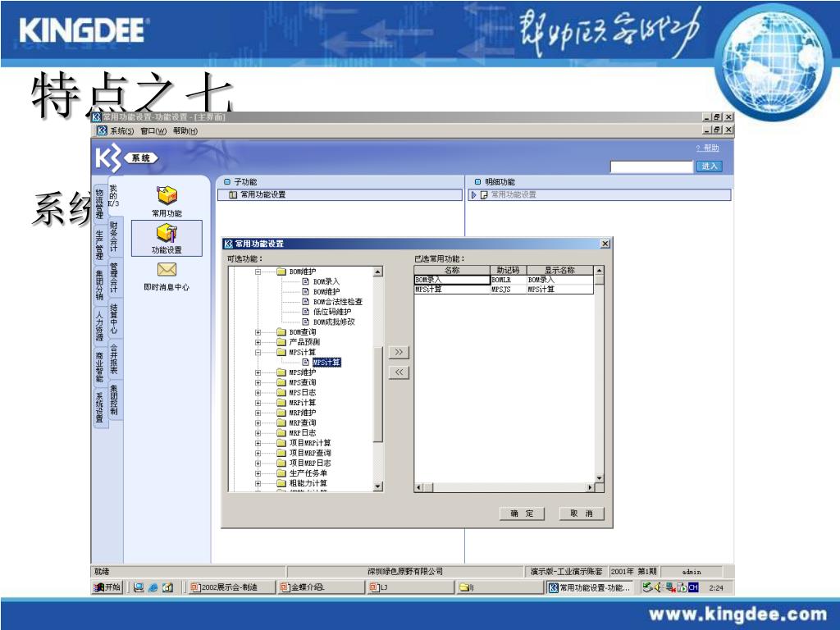
Task: Select the highlighted MPS计算 leaf item
Action: pyautogui.click(x=326, y=363)
